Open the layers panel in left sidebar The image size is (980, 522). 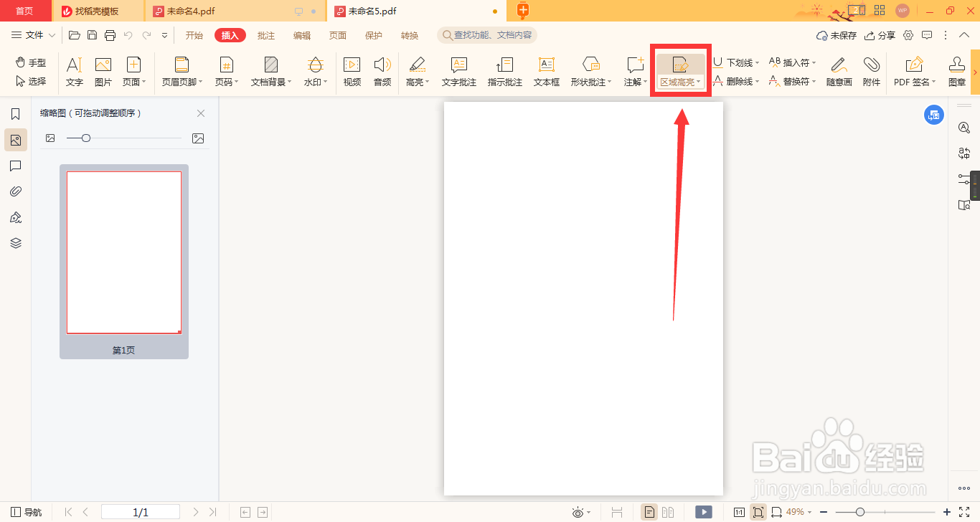[16, 243]
